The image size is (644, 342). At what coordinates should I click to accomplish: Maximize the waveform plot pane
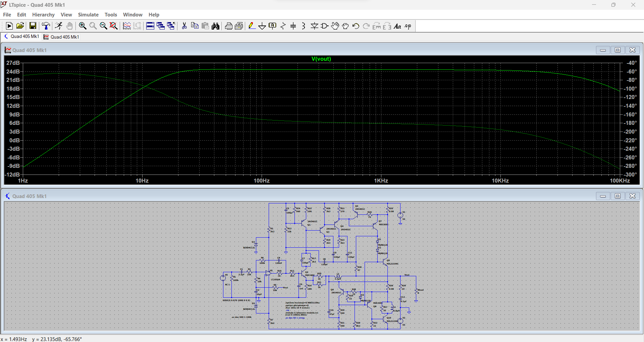tap(618, 50)
